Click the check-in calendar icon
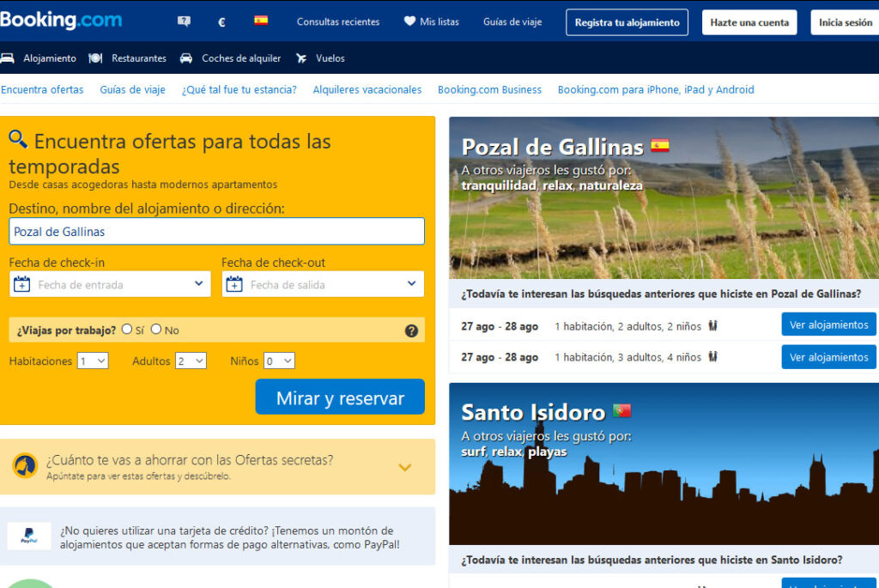Image resolution: width=879 pixels, height=588 pixels. 22,284
